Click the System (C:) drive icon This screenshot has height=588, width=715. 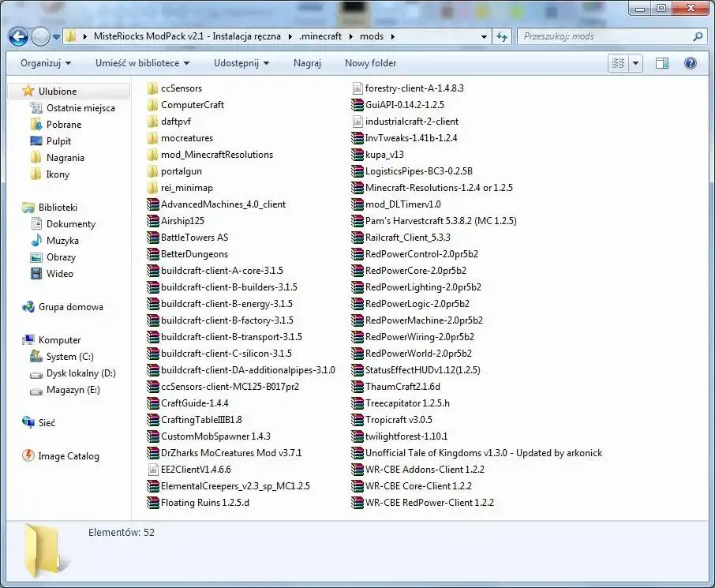click(x=36, y=356)
